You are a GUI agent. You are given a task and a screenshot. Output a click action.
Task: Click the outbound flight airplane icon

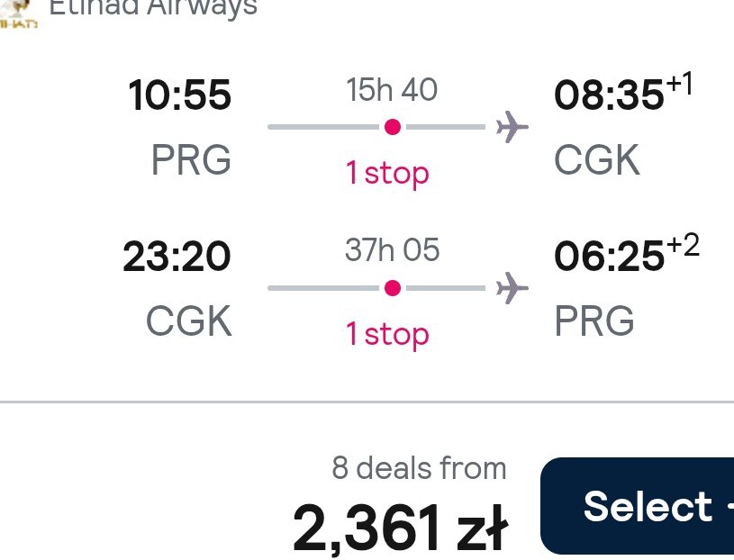pyautogui.click(x=512, y=127)
